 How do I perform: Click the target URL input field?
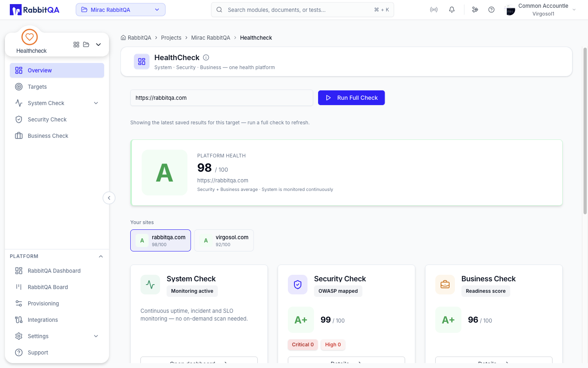pyautogui.click(x=222, y=98)
